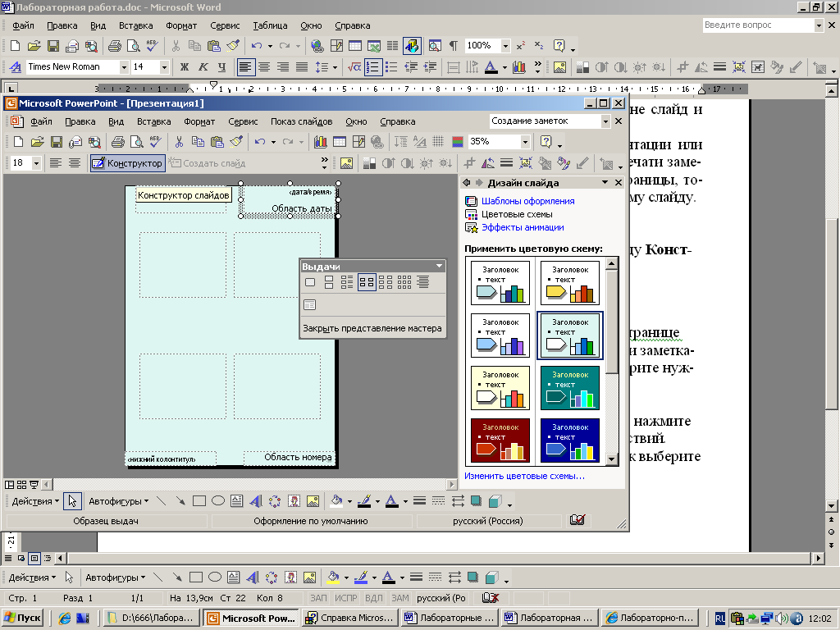
Task: Open D:\666\Лабора... folder from taskbar
Action: pyautogui.click(x=151, y=618)
